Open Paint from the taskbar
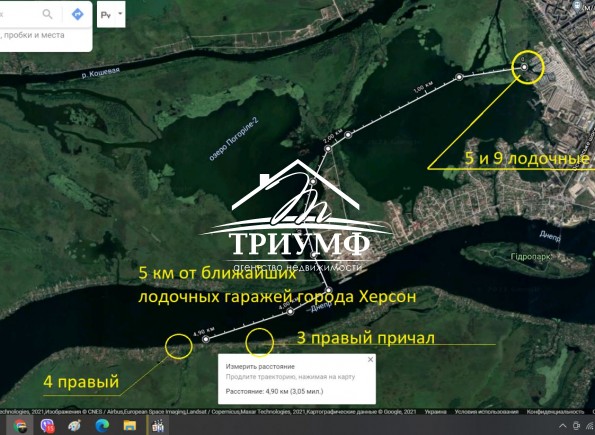This screenshot has height=435, width=595. (x=74, y=426)
